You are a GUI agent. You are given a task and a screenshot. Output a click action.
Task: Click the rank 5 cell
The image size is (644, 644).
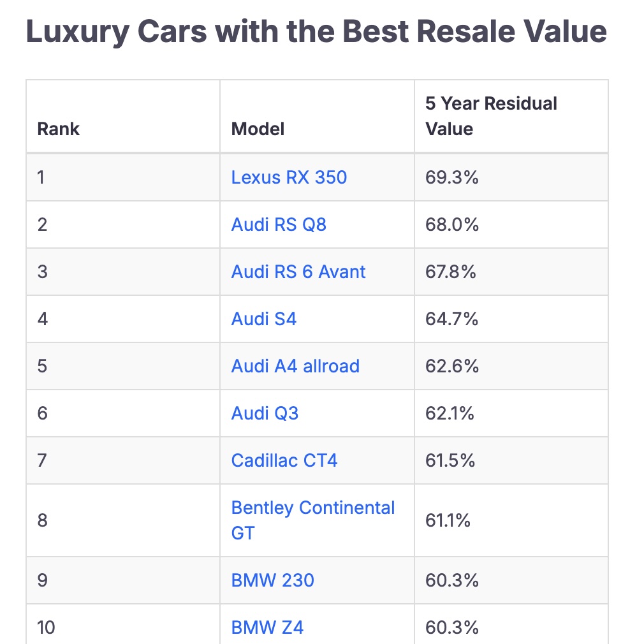(43, 366)
